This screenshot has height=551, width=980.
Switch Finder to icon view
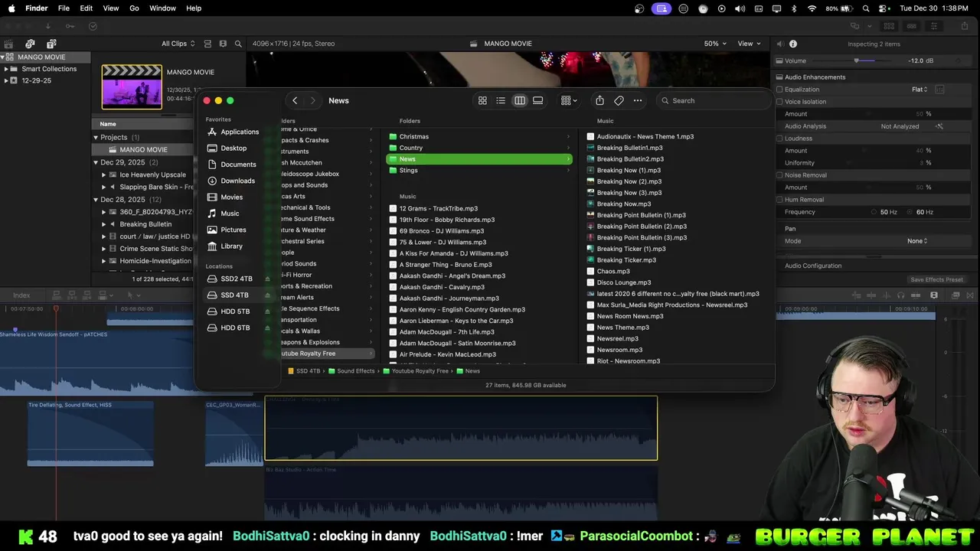coord(482,100)
